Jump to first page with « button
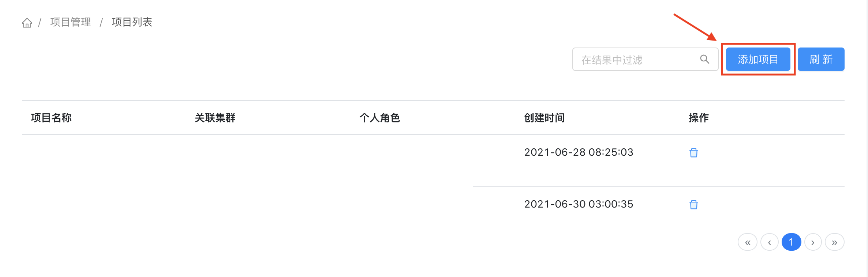868x277 pixels. pos(748,242)
